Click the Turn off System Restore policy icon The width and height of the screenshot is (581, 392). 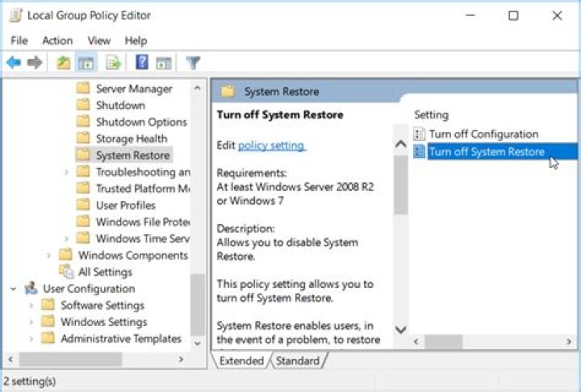[x=419, y=151]
